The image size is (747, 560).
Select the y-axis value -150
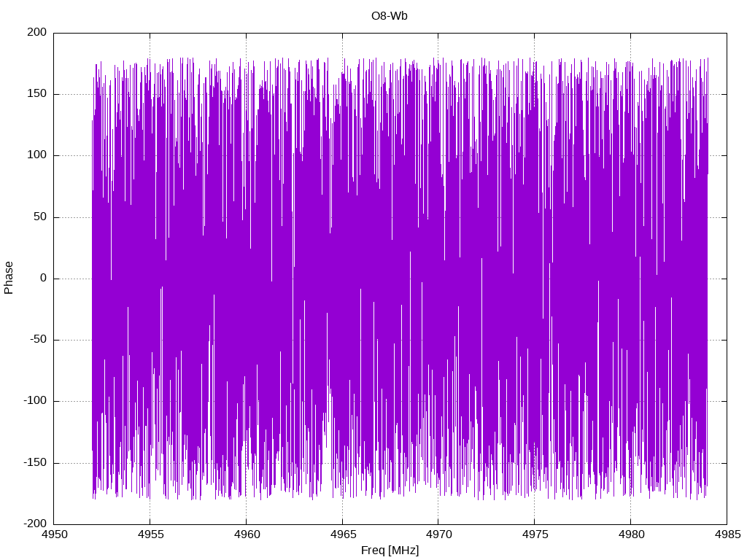tap(35, 462)
